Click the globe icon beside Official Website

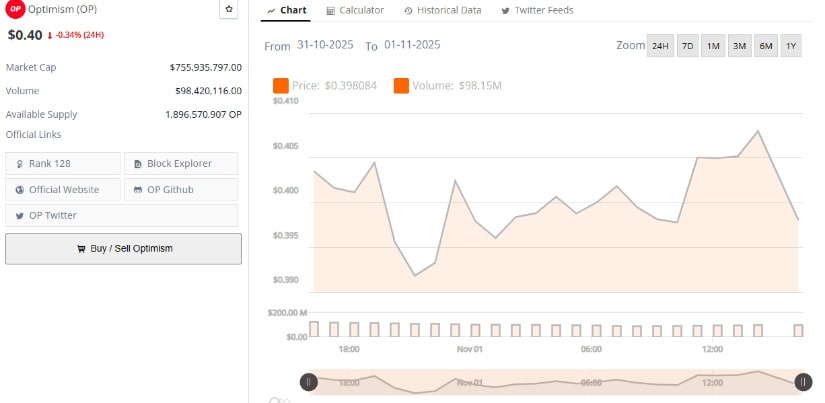pyautogui.click(x=19, y=190)
